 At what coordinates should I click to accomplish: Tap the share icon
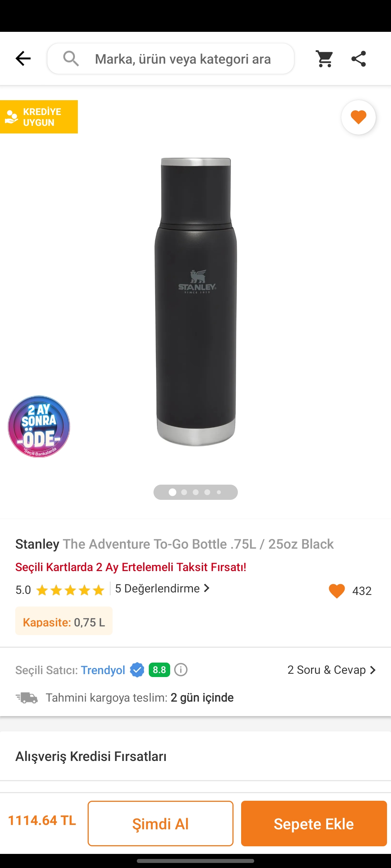point(358,59)
